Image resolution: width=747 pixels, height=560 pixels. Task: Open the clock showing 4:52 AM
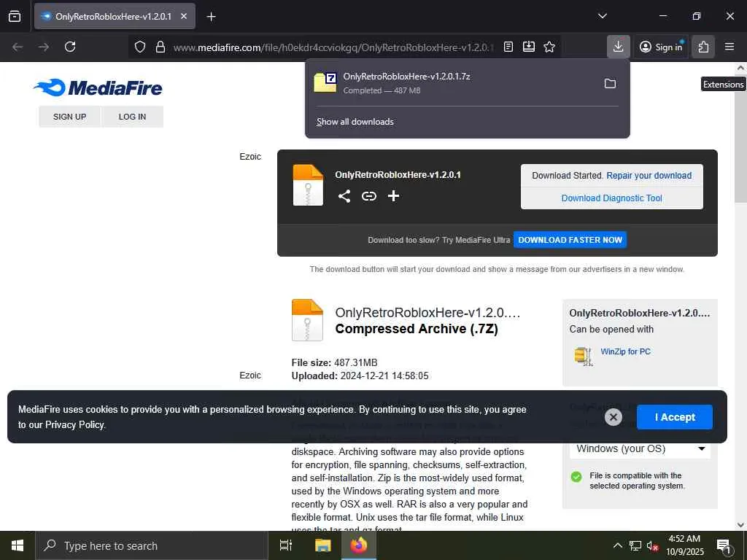coord(684,545)
